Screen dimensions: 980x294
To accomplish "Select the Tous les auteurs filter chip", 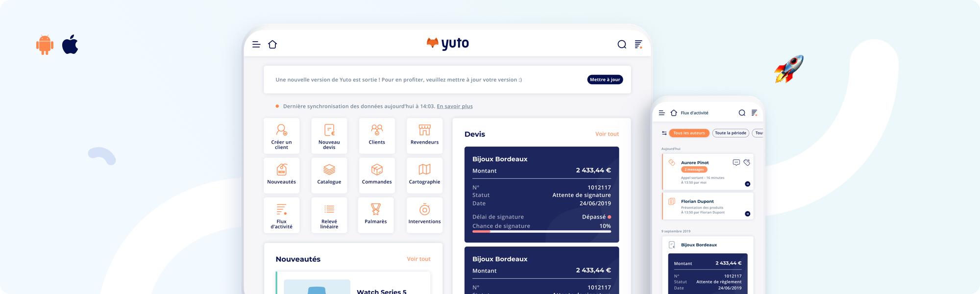I will [689, 133].
